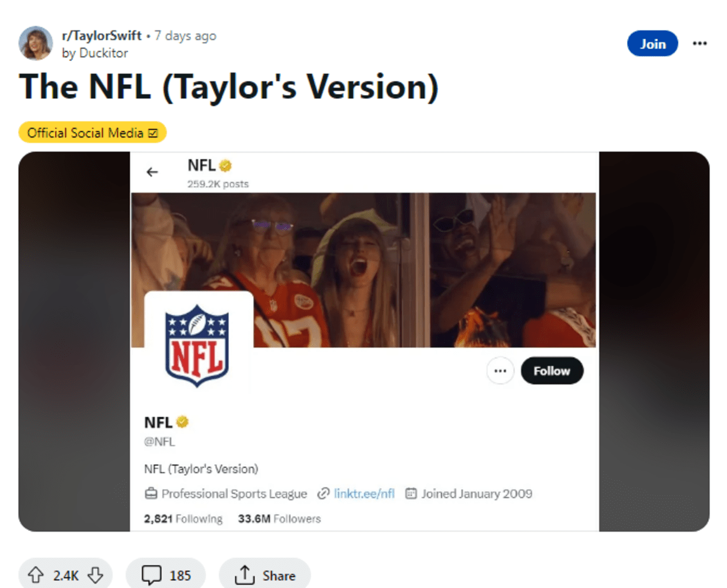Open the ellipsis menu beside the Follow button

500,371
